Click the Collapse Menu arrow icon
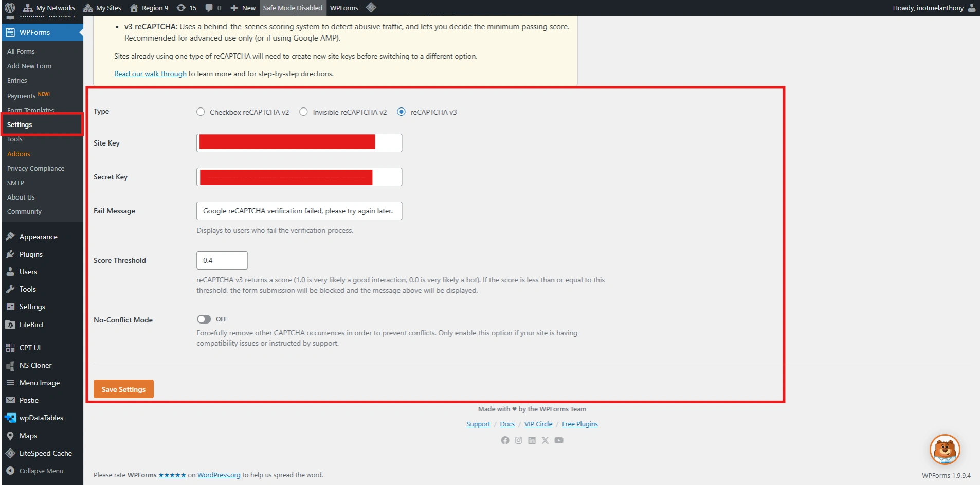Image resolution: width=980 pixels, height=485 pixels. tap(10, 471)
